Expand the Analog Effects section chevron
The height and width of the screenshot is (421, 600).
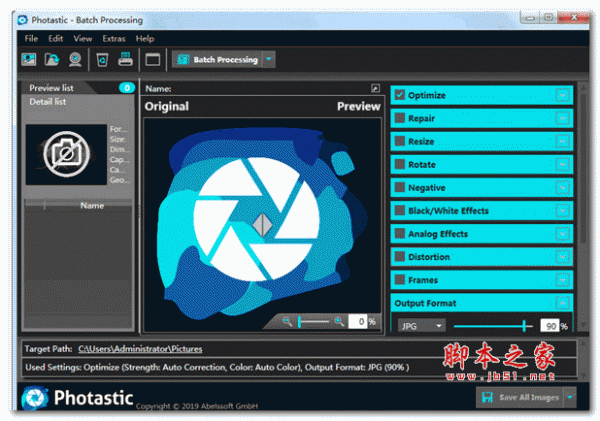point(562,234)
